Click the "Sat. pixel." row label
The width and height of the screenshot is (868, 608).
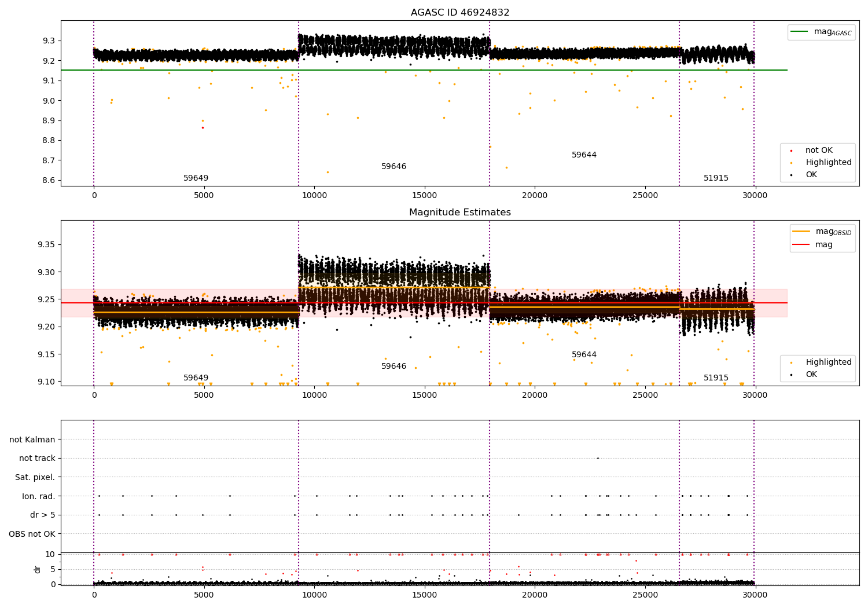(x=35, y=478)
